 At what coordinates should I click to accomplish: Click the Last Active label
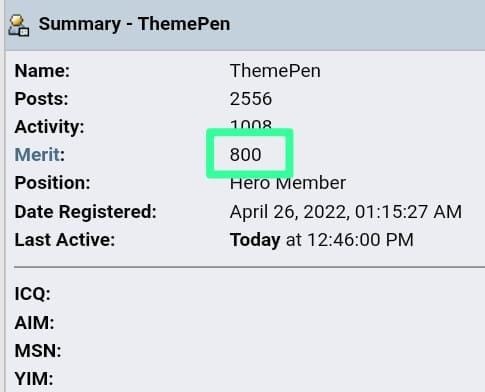pos(65,240)
